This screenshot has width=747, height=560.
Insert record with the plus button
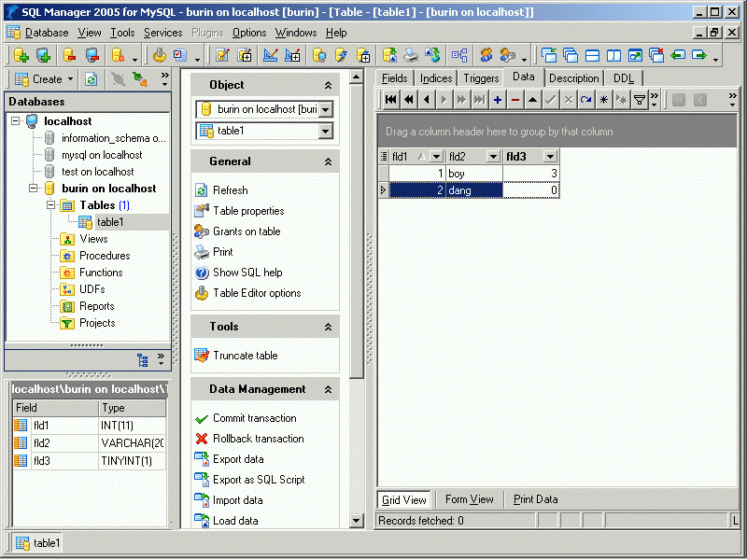[498, 100]
